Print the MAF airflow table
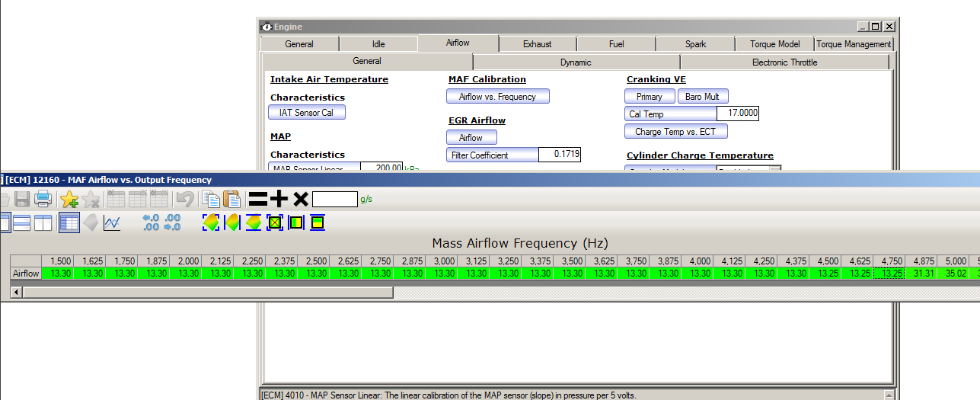 coord(43,200)
